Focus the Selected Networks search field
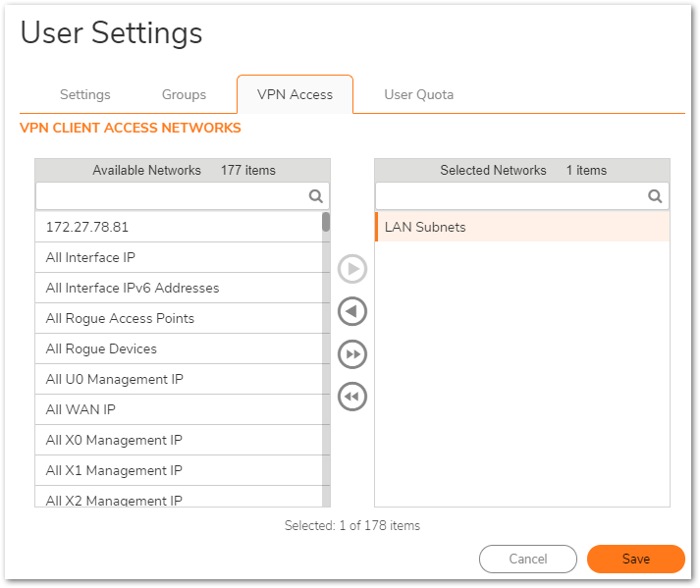The image size is (700, 588). pyautogui.click(x=511, y=196)
